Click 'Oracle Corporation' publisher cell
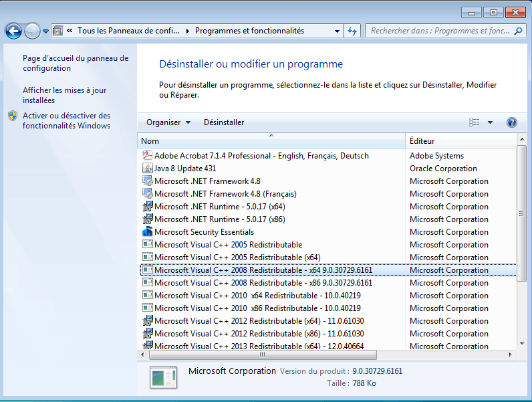Image resolution: width=532 pixels, height=402 pixels. [x=443, y=169]
